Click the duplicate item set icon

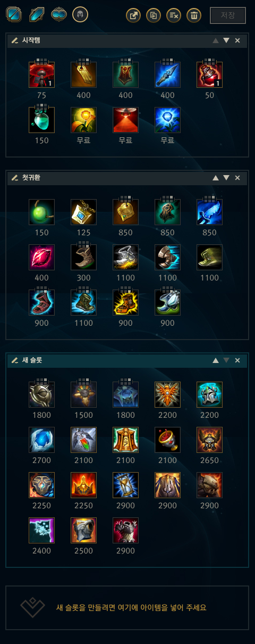[154, 15]
